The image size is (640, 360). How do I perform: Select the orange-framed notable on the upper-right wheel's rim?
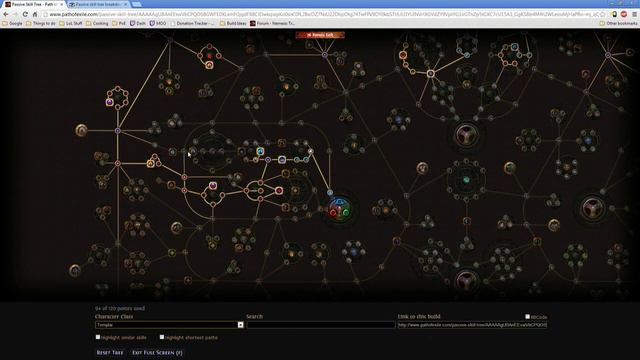(x=403, y=55)
